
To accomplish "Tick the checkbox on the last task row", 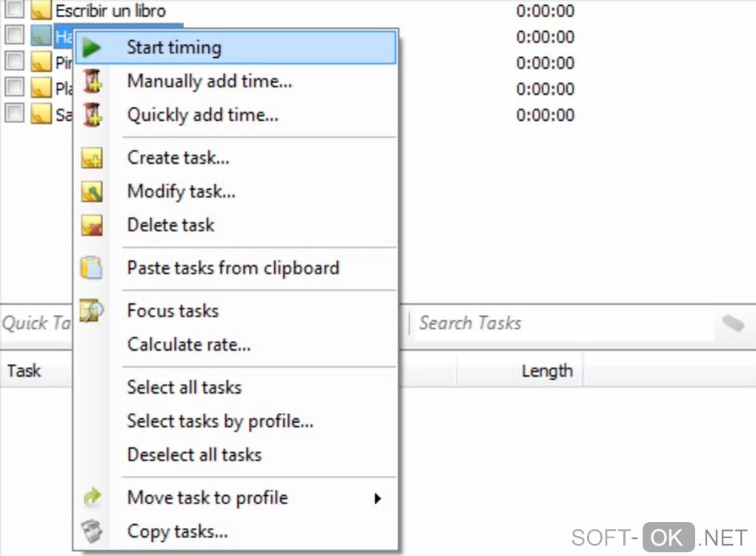I will click(x=15, y=113).
